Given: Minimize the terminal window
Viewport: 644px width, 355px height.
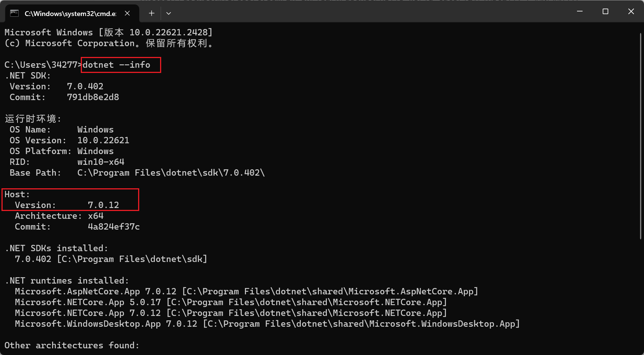Looking at the screenshot, I should pos(580,12).
